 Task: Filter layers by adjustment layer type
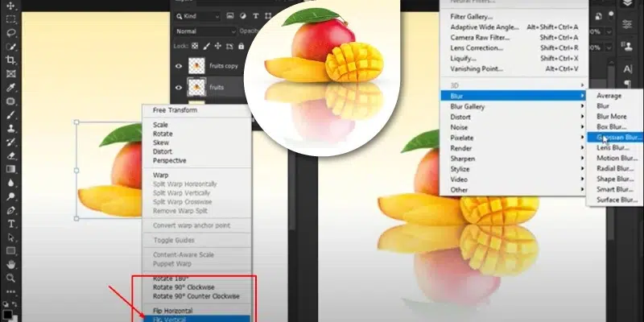pos(243,16)
